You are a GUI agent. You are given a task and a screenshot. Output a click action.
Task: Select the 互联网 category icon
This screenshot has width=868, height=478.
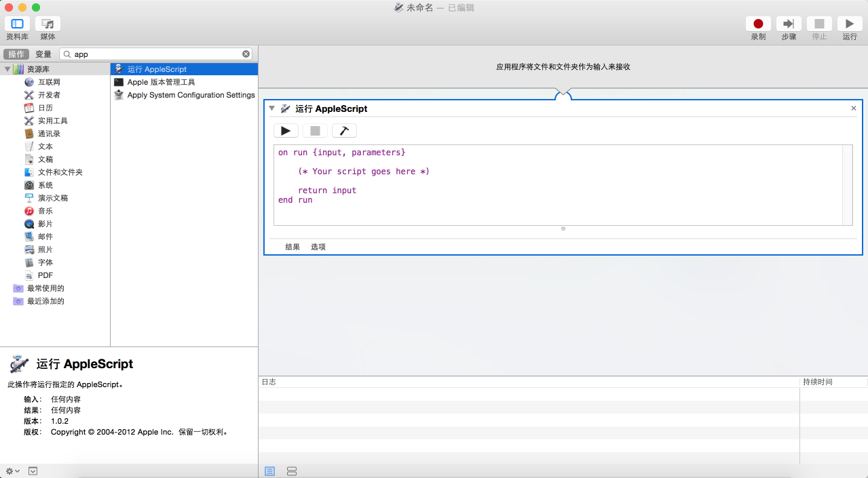coord(29,82)
